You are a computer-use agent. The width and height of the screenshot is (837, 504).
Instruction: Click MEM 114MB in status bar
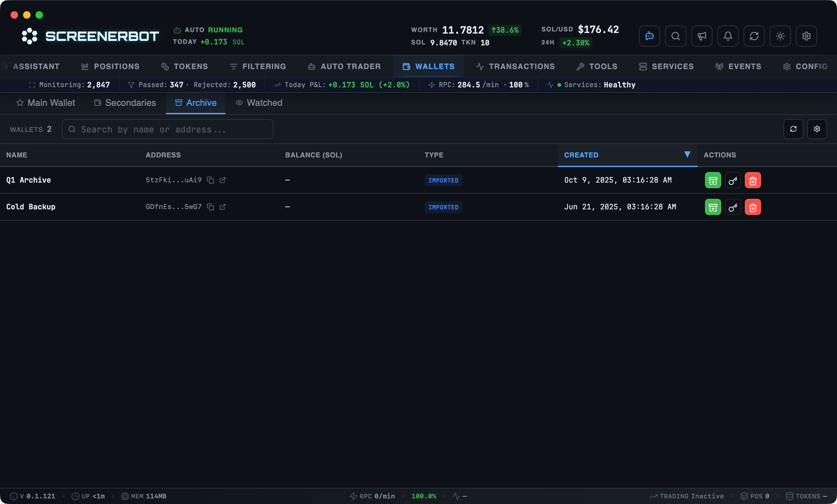coord(144,496)
